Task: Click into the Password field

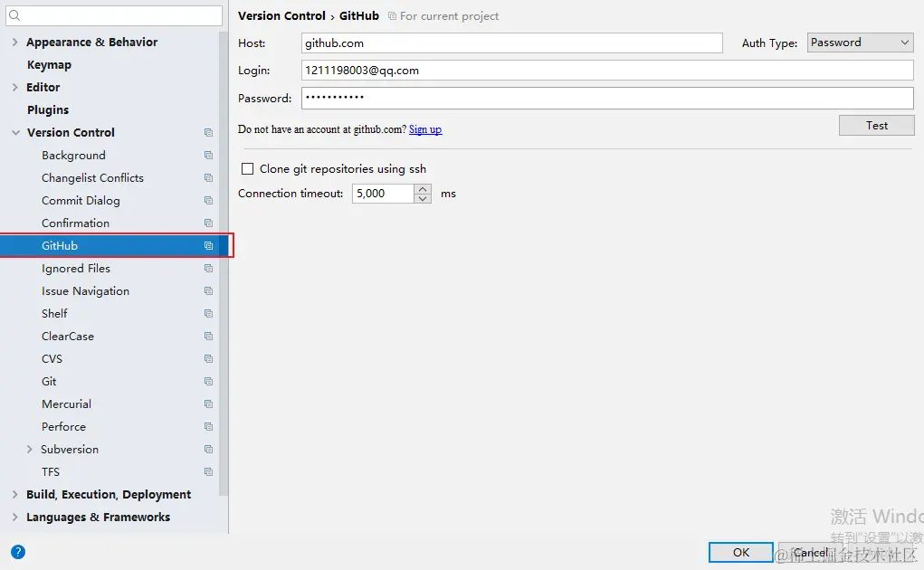Action: coord(607,98)
